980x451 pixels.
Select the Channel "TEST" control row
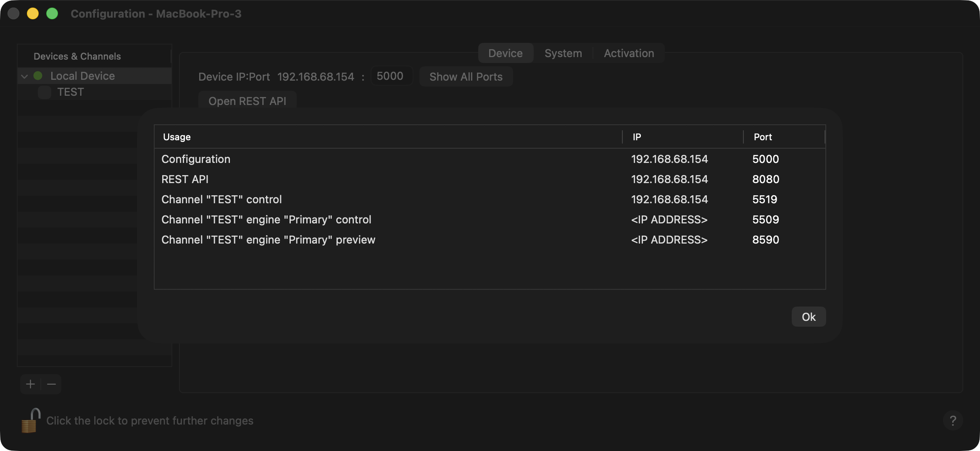[x=490, y=199]
